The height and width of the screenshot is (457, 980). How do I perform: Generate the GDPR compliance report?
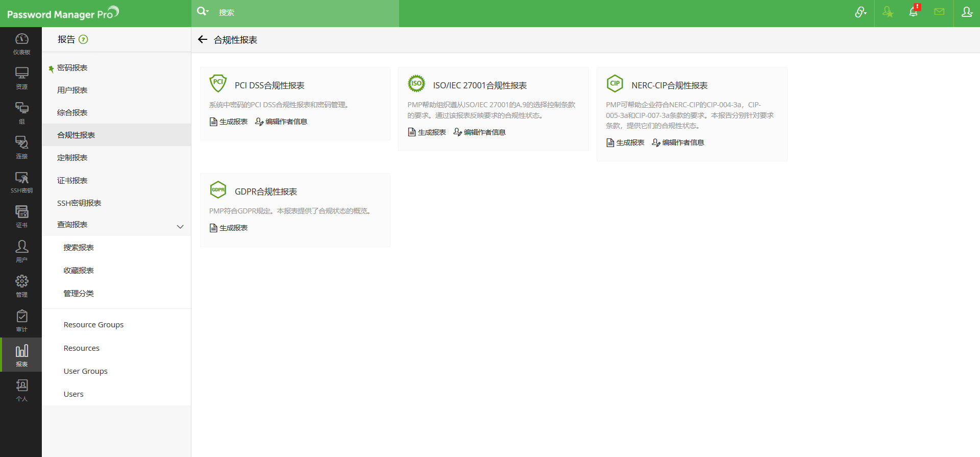tap(229, 228)
